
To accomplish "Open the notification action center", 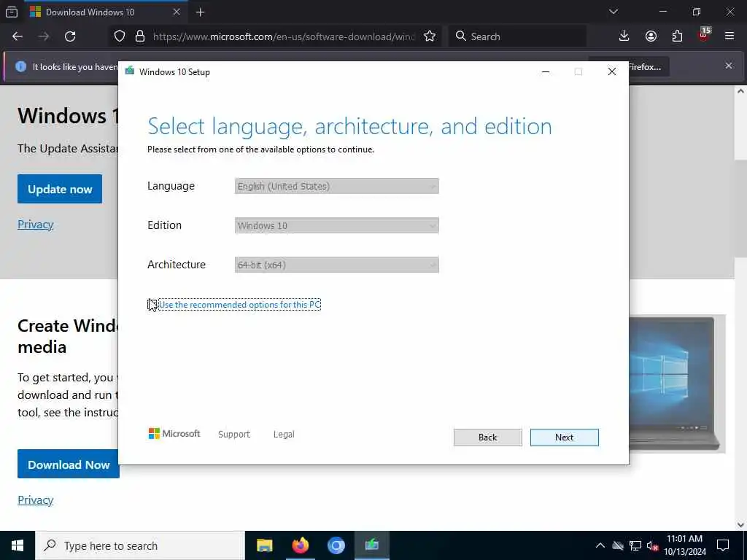I will [x=723, y=545].
